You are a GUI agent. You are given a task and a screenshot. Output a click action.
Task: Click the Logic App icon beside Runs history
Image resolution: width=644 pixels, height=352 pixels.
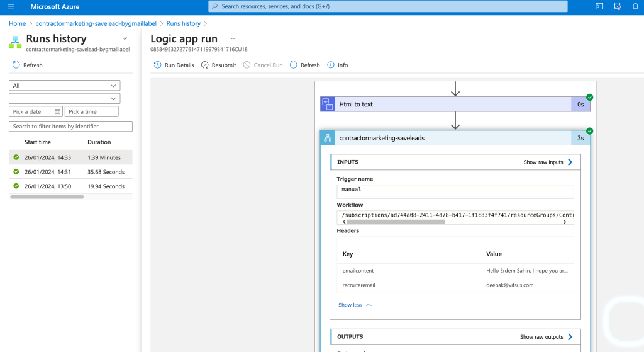point(15,42)
